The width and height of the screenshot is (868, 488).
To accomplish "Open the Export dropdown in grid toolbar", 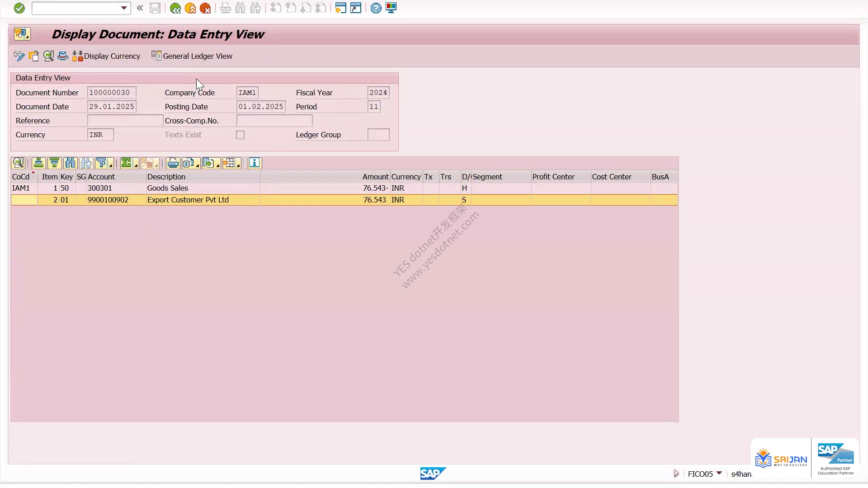I will [211, 163].
